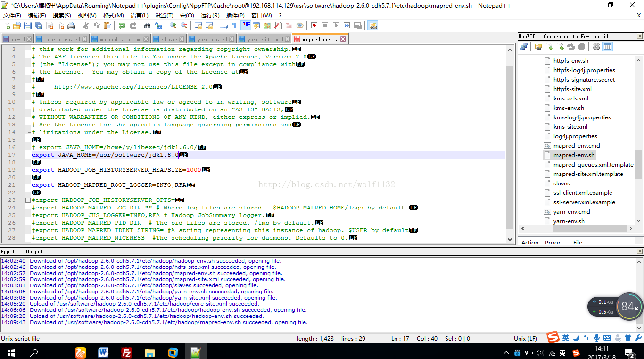
Task: Close the active mapred-env.sh tab
Action: tap(343, 39)
